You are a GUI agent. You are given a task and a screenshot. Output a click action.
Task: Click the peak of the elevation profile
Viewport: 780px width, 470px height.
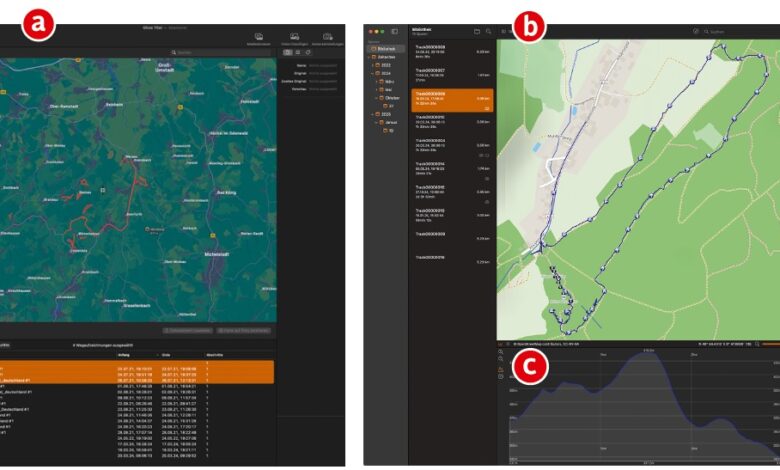coord(648,354)
